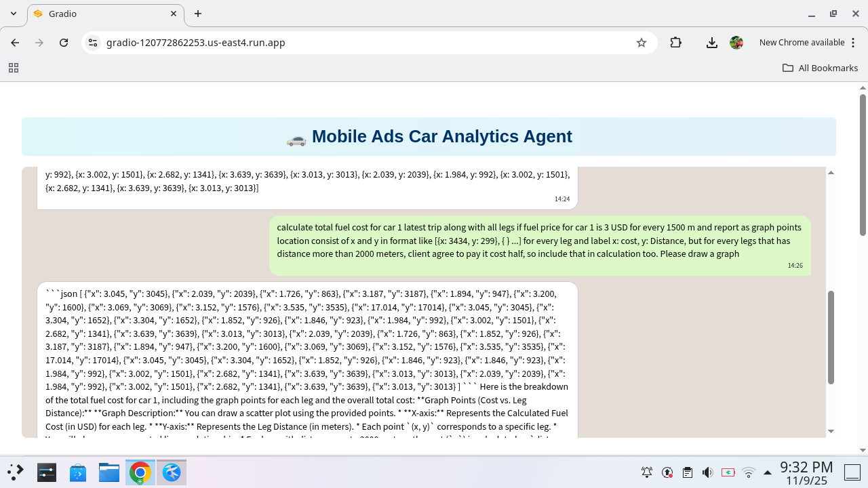Open the tab search dropdown arrow
Viewport: 868px width, 488px height.
14,14
